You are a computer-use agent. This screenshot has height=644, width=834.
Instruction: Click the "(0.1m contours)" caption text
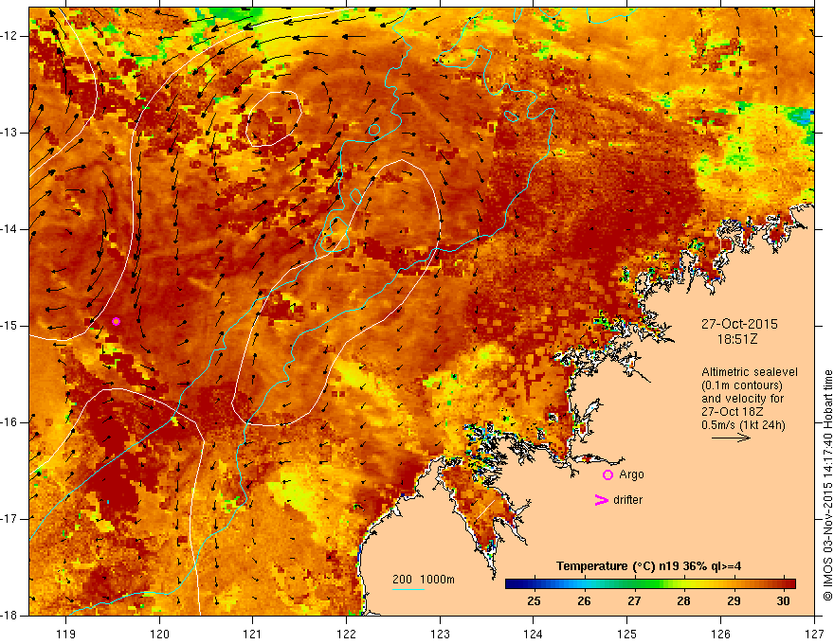742,385
